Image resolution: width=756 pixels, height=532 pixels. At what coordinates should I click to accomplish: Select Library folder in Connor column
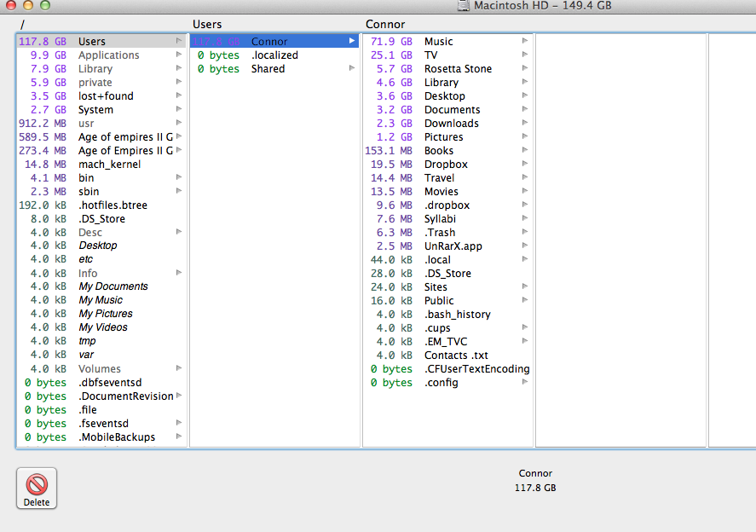448,83
